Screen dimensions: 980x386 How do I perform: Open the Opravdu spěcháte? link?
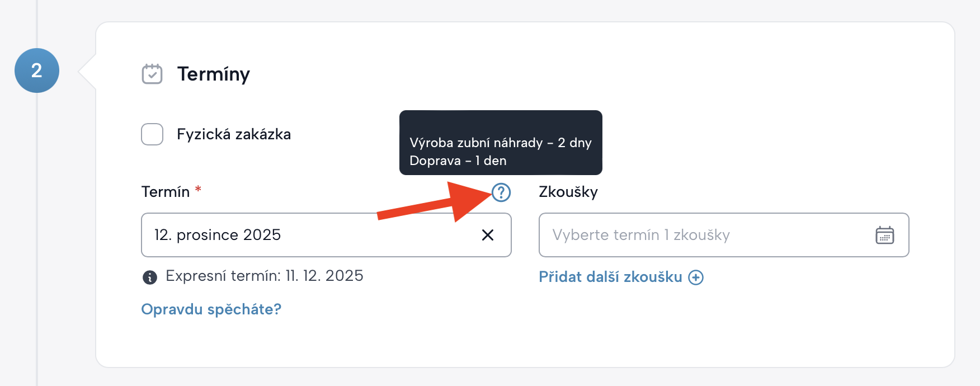click(x=211, y=309)
